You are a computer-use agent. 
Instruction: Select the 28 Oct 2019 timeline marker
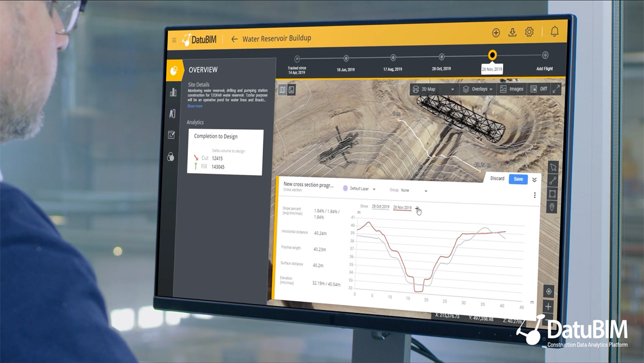click(441, 57)
